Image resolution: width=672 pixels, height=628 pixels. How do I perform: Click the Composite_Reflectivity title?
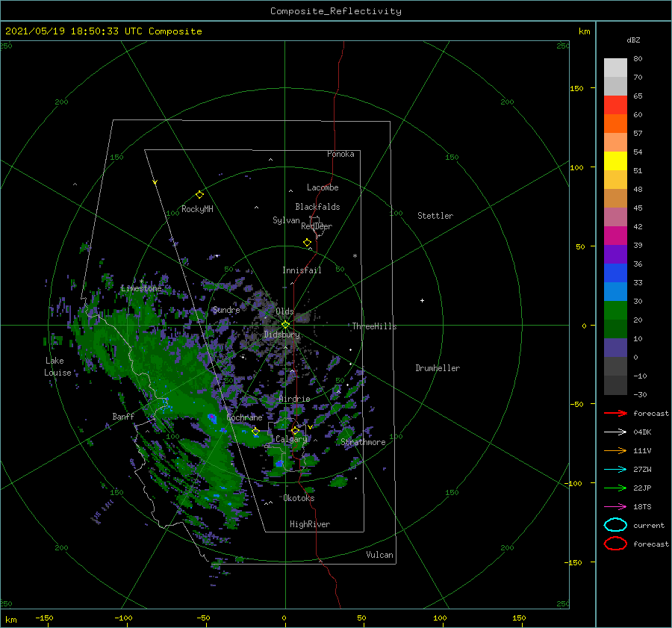tap(336, 11)
